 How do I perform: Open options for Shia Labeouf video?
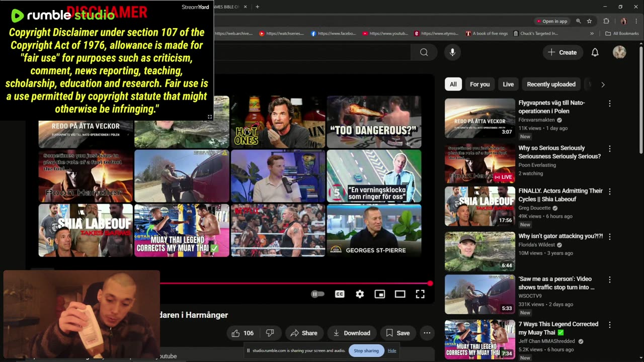pos(610,192)
